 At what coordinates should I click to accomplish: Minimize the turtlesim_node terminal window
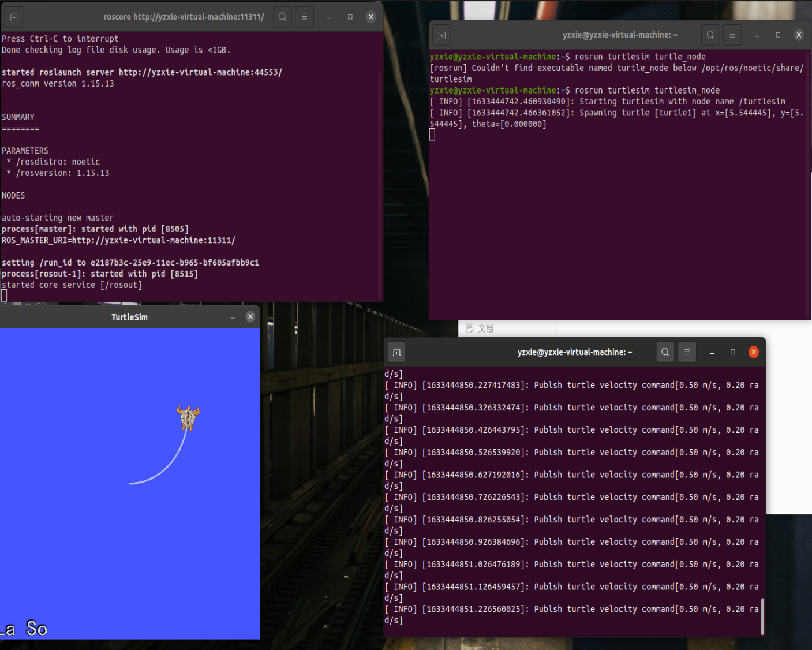pyautogui.click(x=757, y=35)
